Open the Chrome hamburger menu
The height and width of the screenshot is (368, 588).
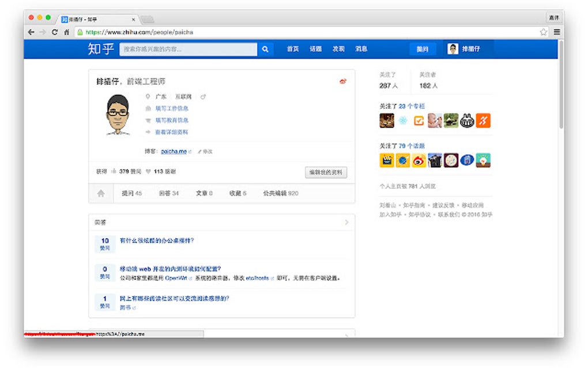(x=557, y=32)
